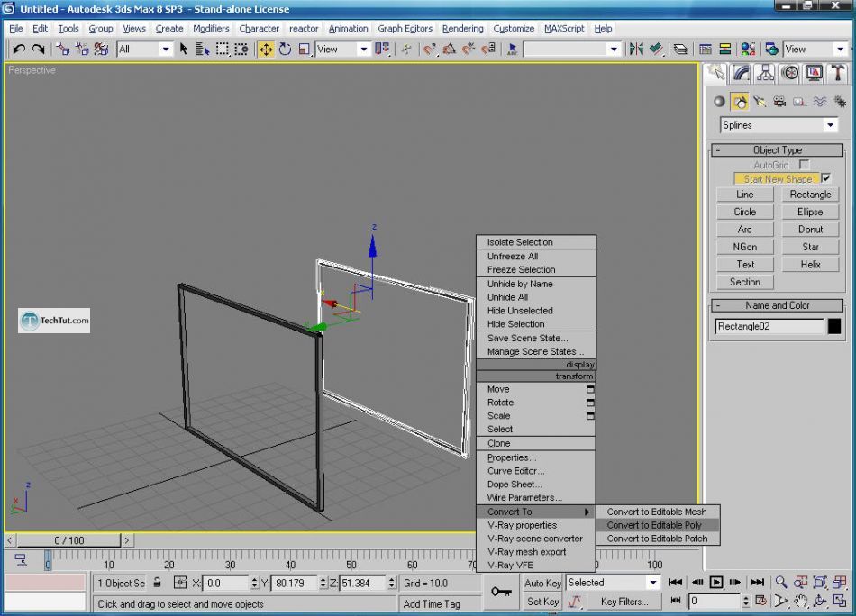
Task: Open the Modifiers menu
Action: point(211,29)
